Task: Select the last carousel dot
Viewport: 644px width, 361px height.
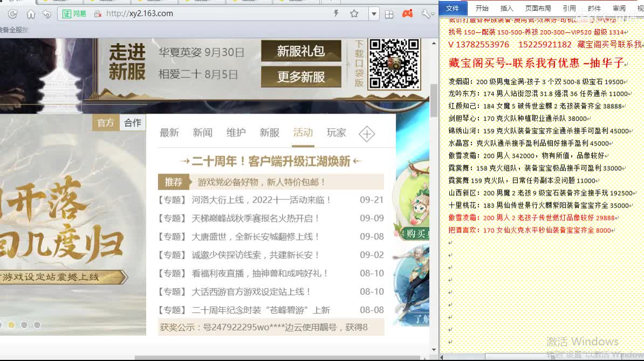Action: coord(37,325)
